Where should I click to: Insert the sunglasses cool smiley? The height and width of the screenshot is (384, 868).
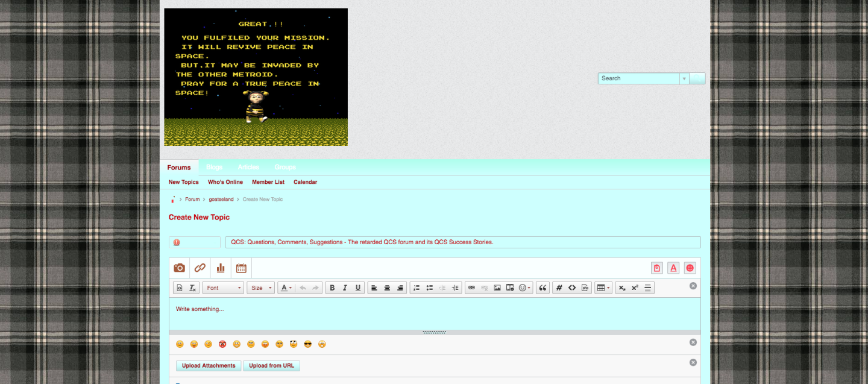[x=307, y=344]
